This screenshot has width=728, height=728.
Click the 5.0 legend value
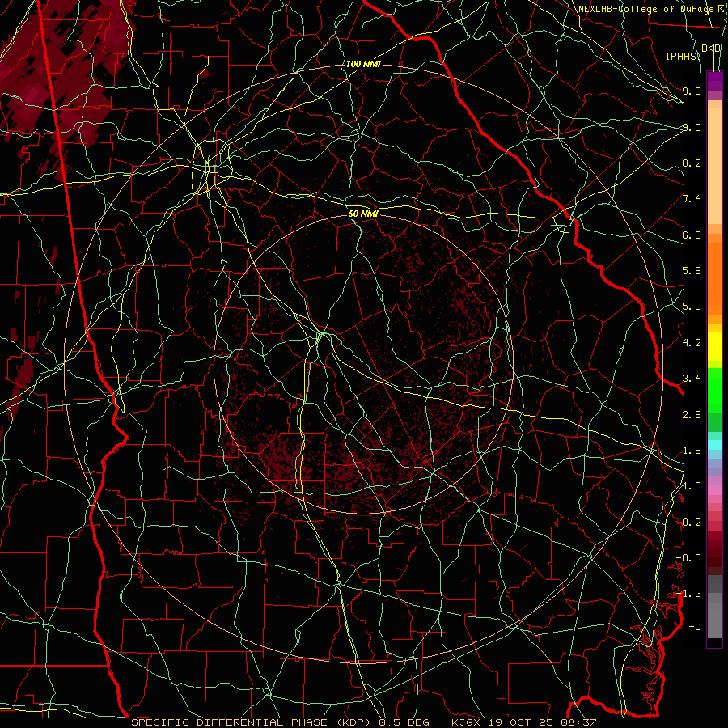[692, 307]
